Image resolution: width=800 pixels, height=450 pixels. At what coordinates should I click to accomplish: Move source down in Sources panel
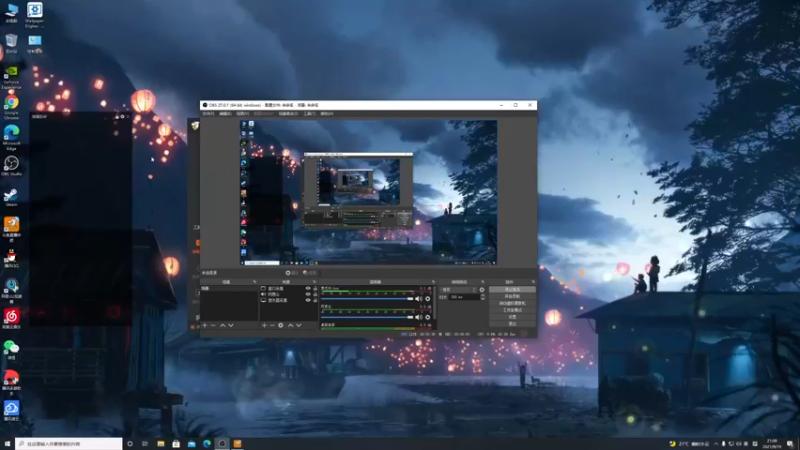coord(299,325)
